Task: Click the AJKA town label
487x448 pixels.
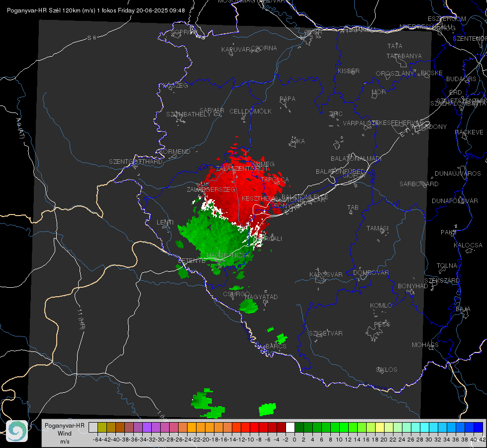Action: click(x=297, y=141)
